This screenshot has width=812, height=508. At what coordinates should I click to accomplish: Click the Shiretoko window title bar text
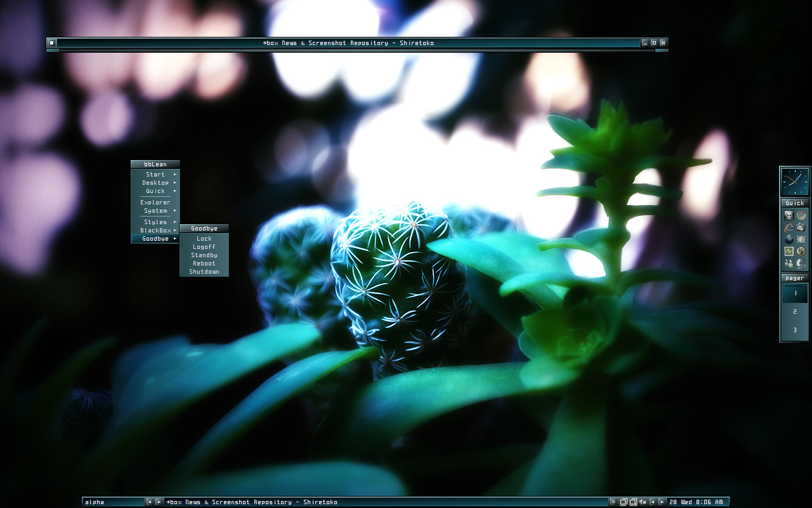click(348, 43)
